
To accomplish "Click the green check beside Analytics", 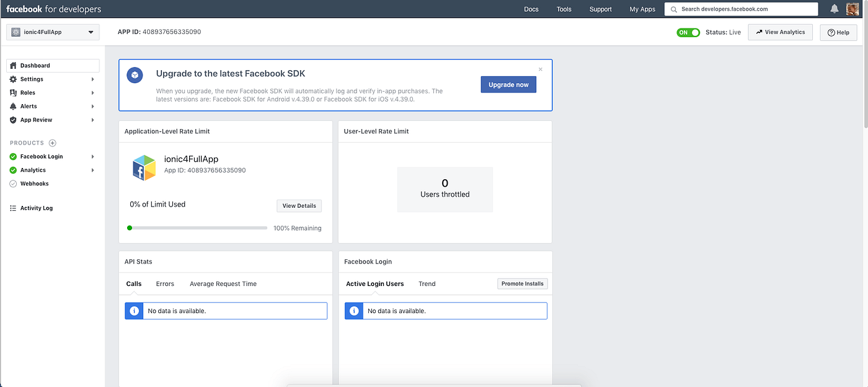I will coord(13,170).
